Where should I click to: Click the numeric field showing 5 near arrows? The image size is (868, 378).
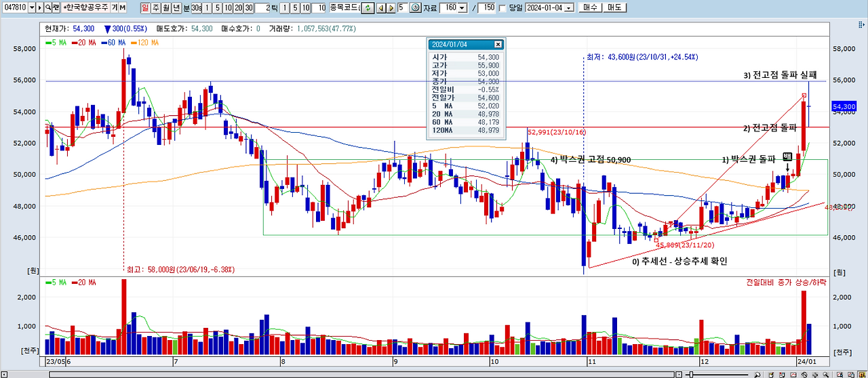403,7
